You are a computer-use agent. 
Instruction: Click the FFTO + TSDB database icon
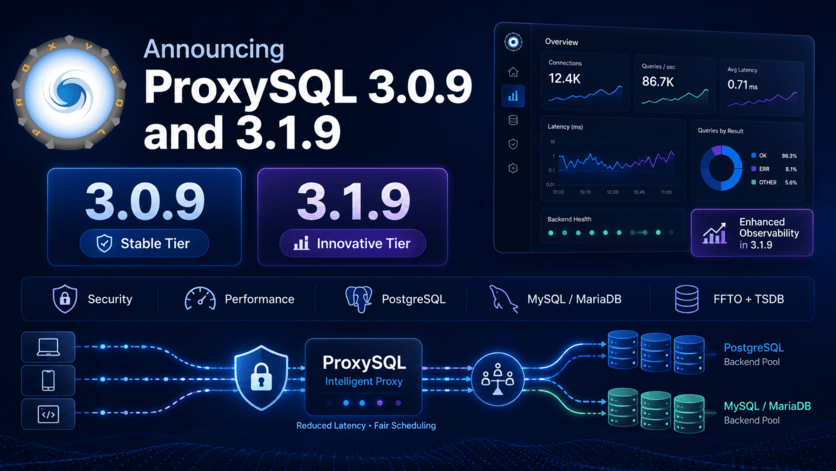click(687, 299)
